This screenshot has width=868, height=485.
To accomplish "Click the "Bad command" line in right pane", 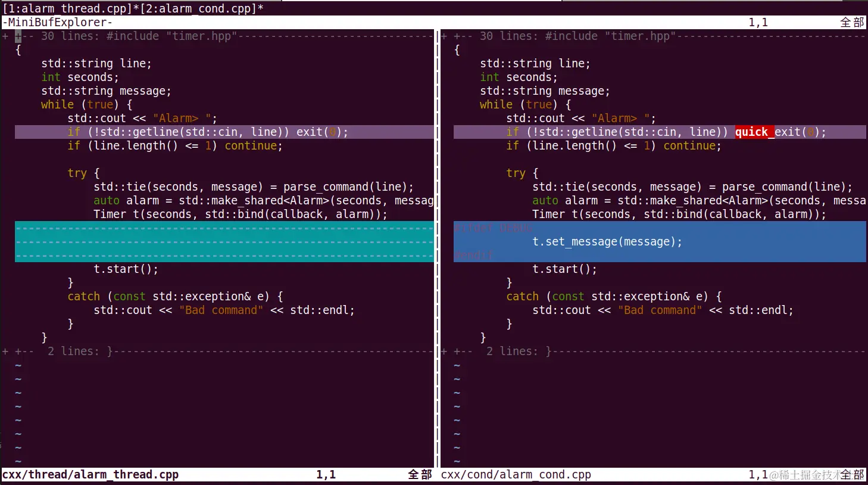I will coord(663,310).
